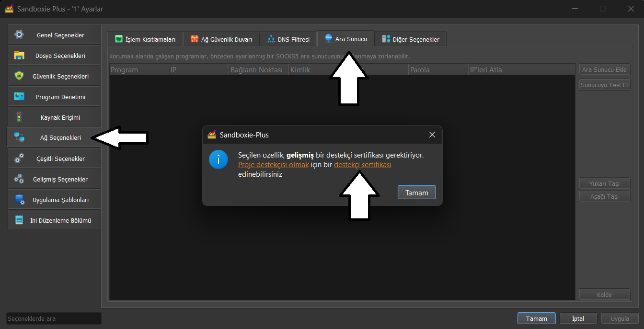Click the Ara Sunucu Ekle button
This screenshot has height=329, width=644.
click(604, 70)
